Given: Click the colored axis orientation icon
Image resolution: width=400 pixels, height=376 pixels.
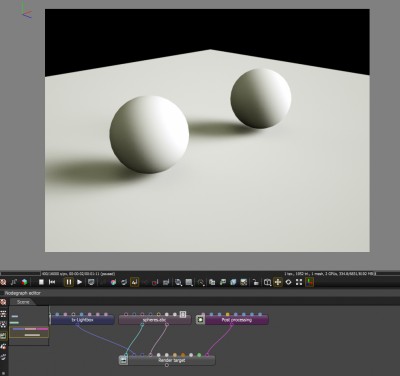Looking at the screenshot, I should click(x=310, y=282).
